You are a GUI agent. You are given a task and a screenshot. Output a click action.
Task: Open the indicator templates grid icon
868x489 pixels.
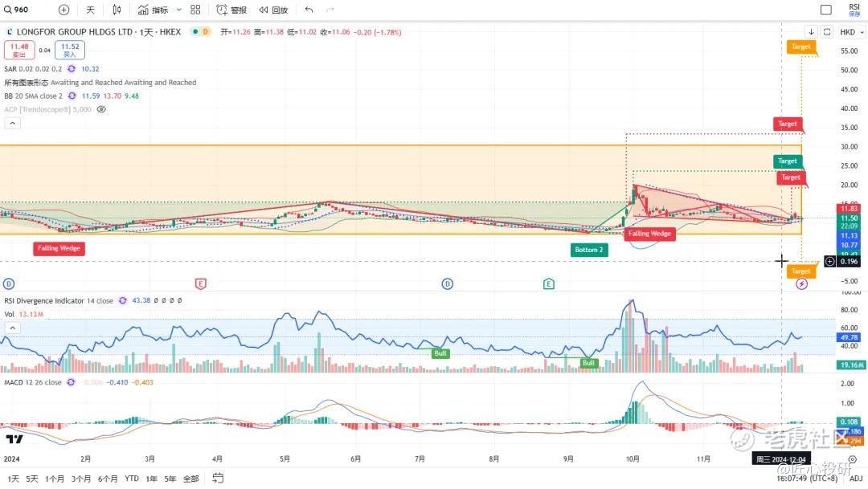(x=195, y=10)
